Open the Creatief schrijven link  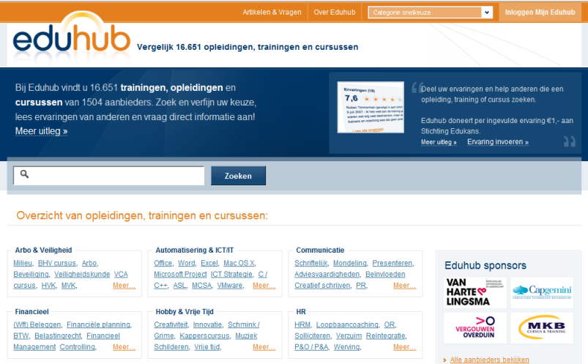(x=322, y=286)
